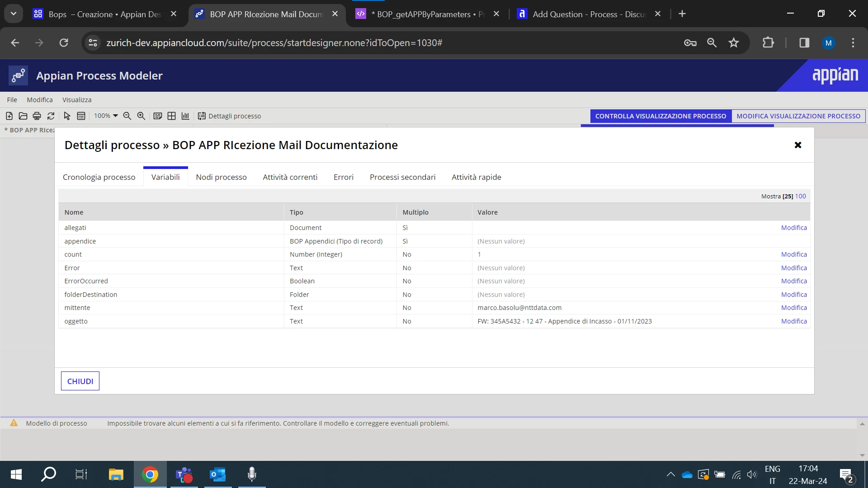Open Dettagli processo from the toolbar
Screen dimensions: 868x488
click(x=229, y=116)
